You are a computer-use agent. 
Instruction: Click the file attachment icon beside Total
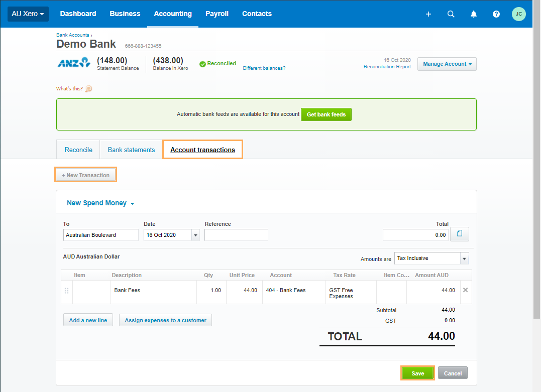[x=460, y=234]
